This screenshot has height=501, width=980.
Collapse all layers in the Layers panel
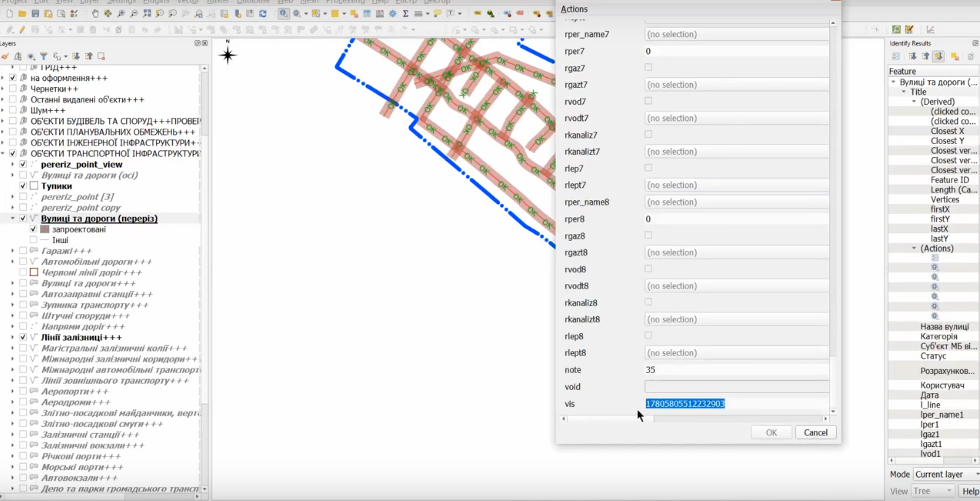(x=89, y=57)
